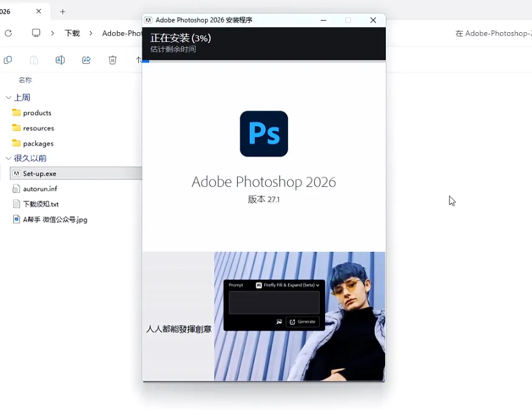Click the jpg image file icon
Screen dimensions: 532x410
pyautogui.click(x=16, y=220)
